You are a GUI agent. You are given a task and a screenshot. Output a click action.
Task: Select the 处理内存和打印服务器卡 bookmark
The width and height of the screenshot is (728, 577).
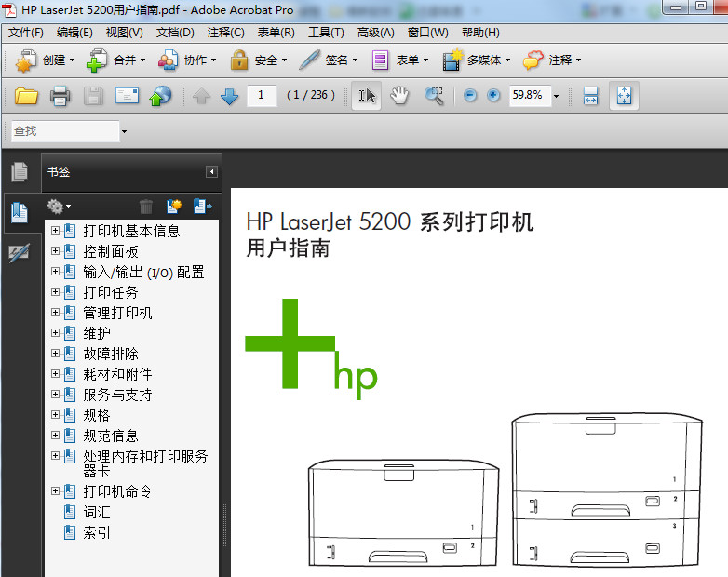click(x=145, y=463)
